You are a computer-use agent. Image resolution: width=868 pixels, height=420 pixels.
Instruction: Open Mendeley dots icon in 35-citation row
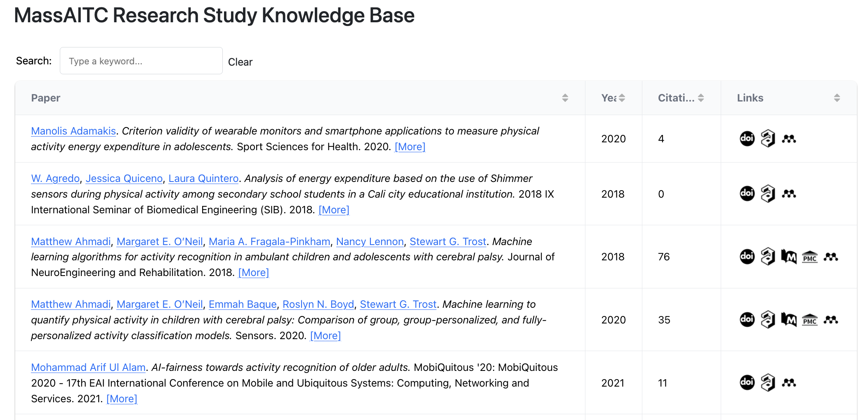pos(831,320)
